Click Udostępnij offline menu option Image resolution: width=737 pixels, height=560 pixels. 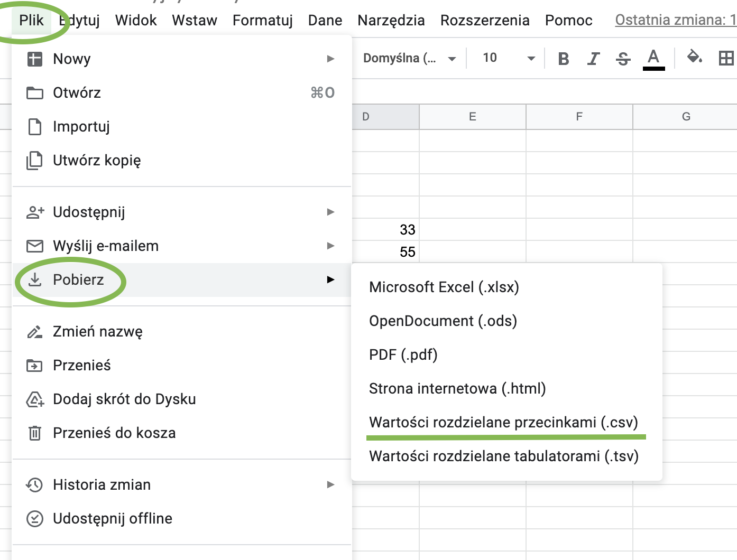point(112,519)
